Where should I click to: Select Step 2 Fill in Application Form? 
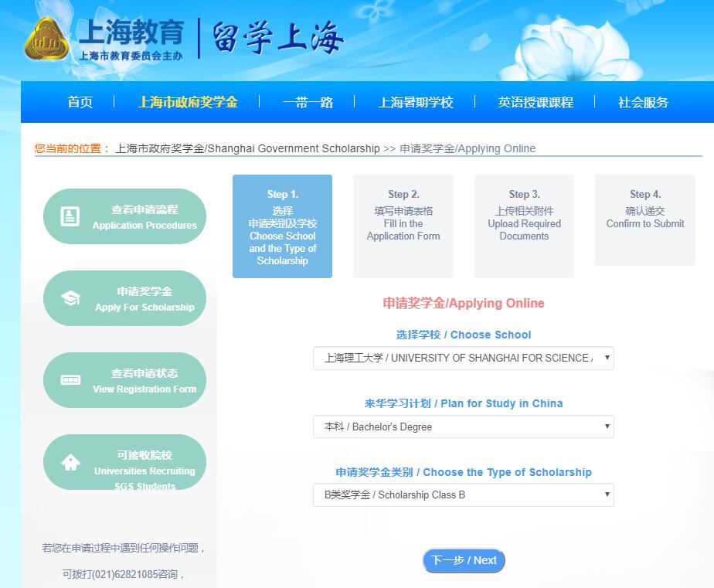[x=403, y=226]
